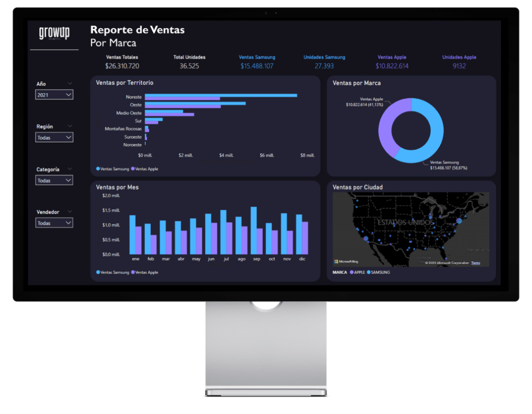This screenshot has width=532, height=414.
Task: Click the Ventas por Ciudad chart title
Action: coord(358,187)
